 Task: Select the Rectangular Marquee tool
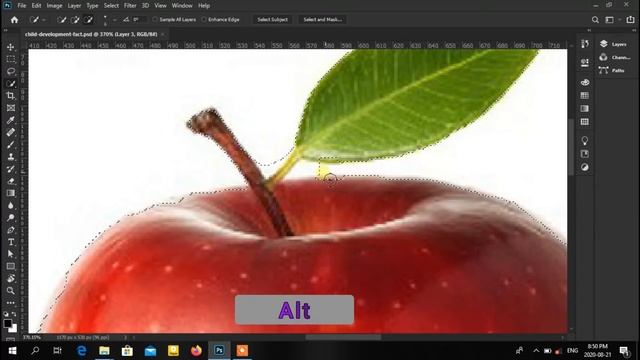[11, 59]
